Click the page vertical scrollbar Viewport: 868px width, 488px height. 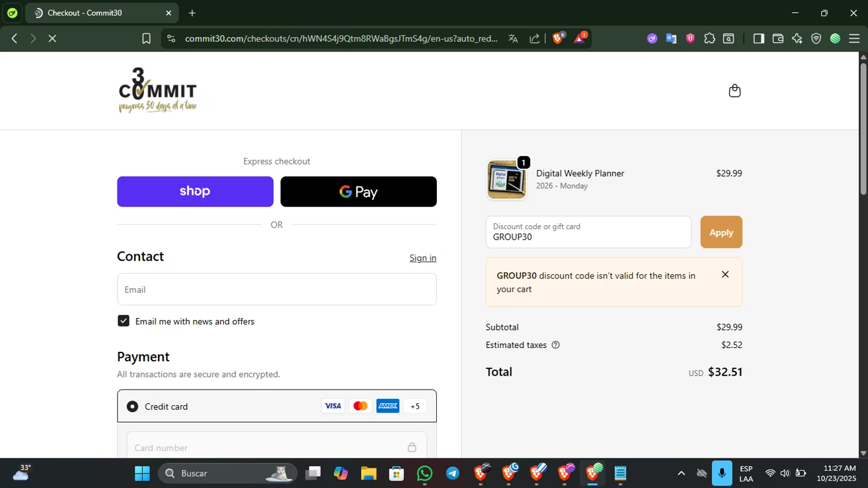863,129
